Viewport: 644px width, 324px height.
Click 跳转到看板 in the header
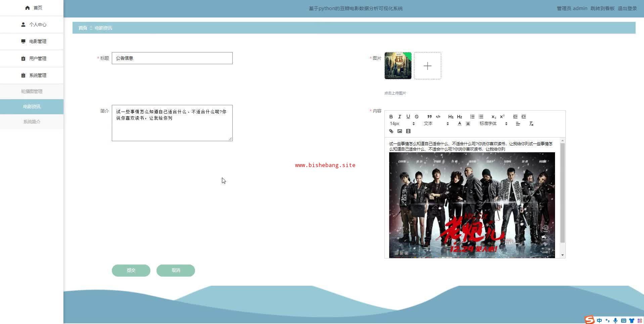tap(602, 8)
